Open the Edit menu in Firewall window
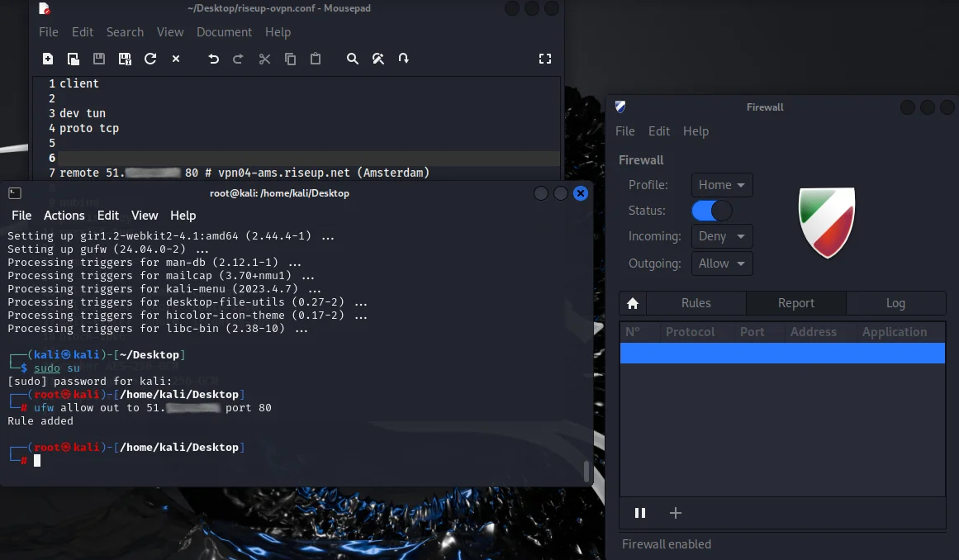The image size is (959, 560). point(658,131)
